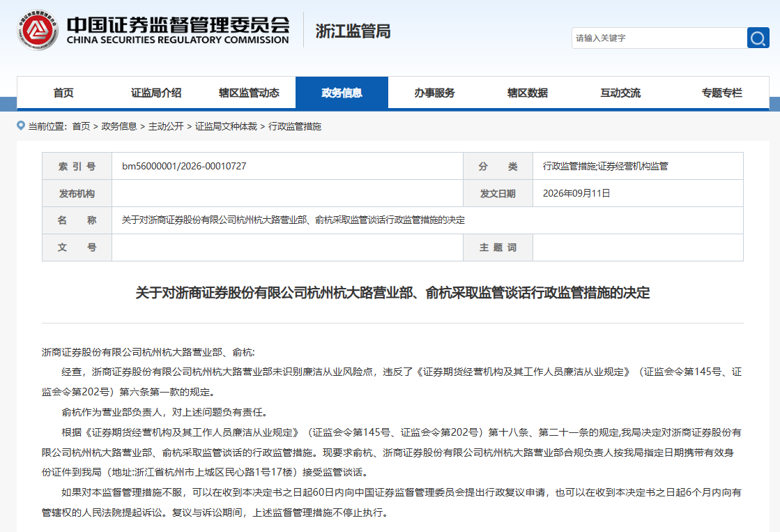The image size is (780, 532).
Task: Click the 索引号 table label
Action: [77, 166]
